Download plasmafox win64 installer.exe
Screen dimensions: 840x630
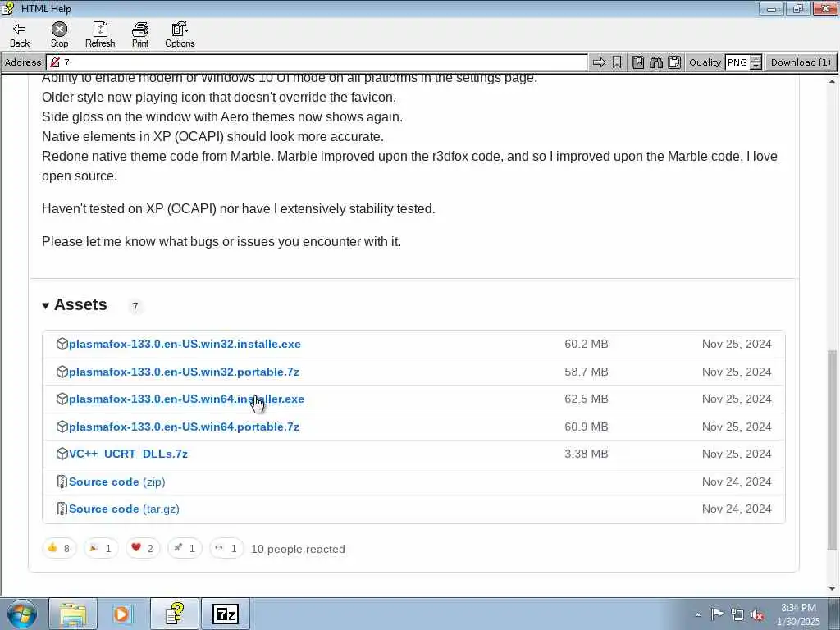click(186, 399)
